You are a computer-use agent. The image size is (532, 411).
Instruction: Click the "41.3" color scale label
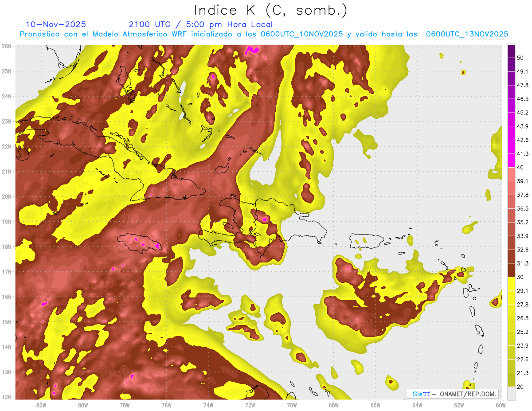tap(523, 154)
